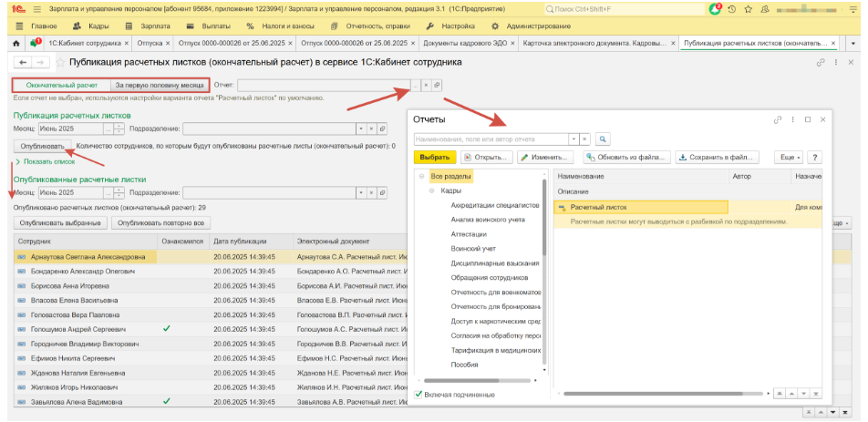This screenshot has width=868, height=422.
Task: Open Подразделение dropdown in Публикация расчетных листков section
Action: coord(361,129)
